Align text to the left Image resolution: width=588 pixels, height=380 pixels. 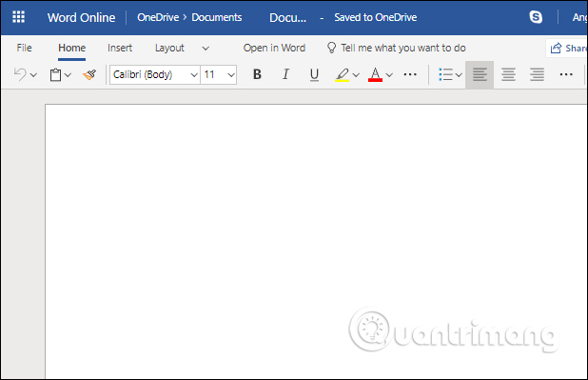[480, 74]
